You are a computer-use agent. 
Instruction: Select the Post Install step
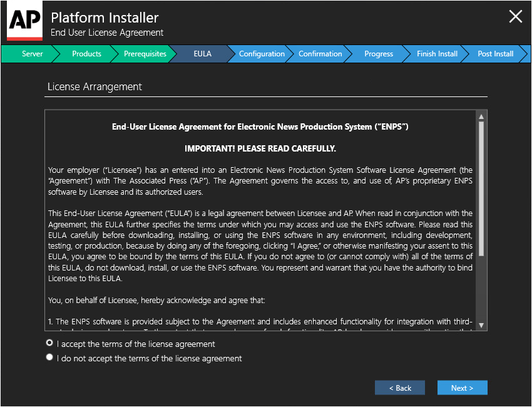point(495,54)
